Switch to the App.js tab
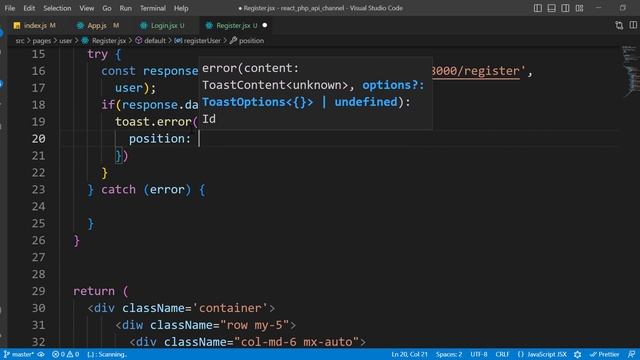 98,25
